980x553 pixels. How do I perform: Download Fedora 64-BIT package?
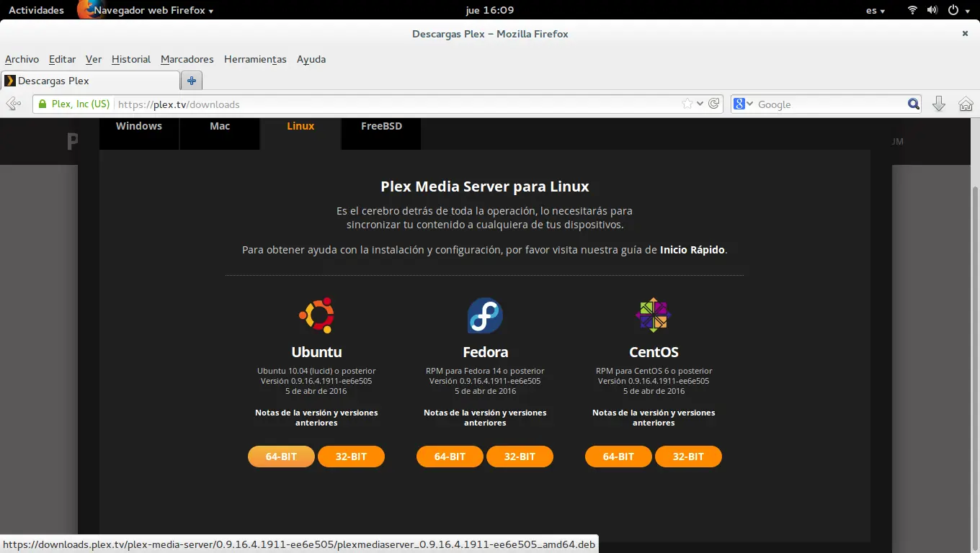click(450, 457)
